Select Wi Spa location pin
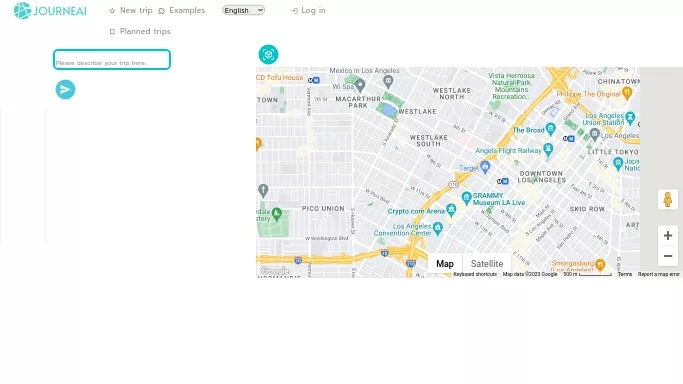The height and width of the screenshot is (384, 683). click(x=360, y=85)
